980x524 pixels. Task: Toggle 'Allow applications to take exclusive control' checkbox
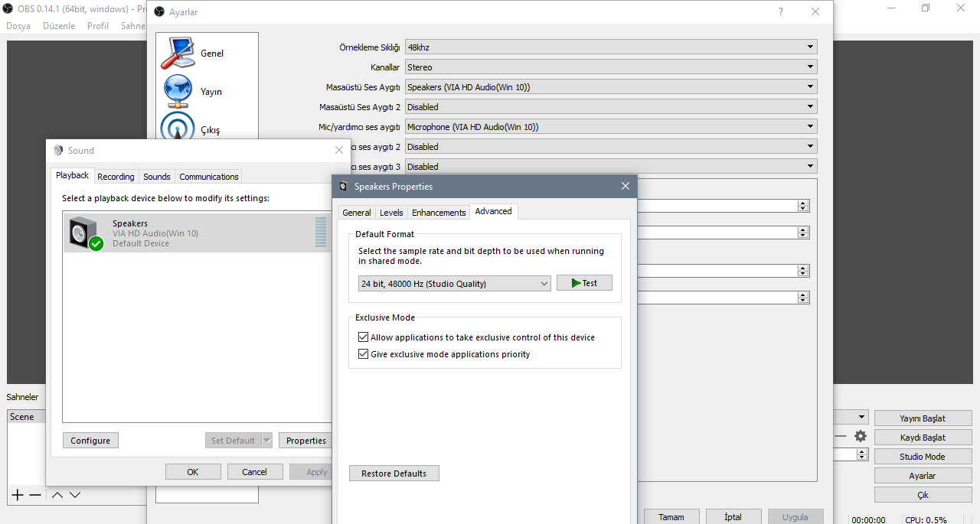tap(364, 337)
